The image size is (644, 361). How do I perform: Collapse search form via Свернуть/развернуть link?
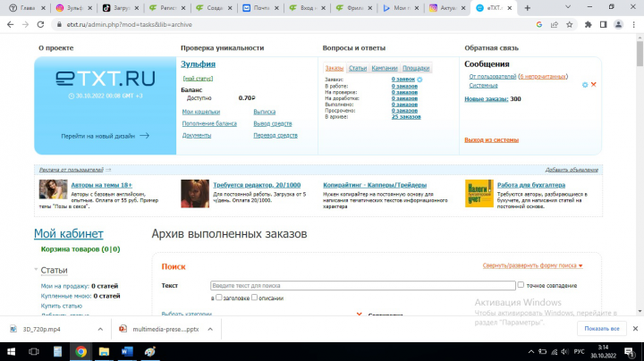click(532, 265)
